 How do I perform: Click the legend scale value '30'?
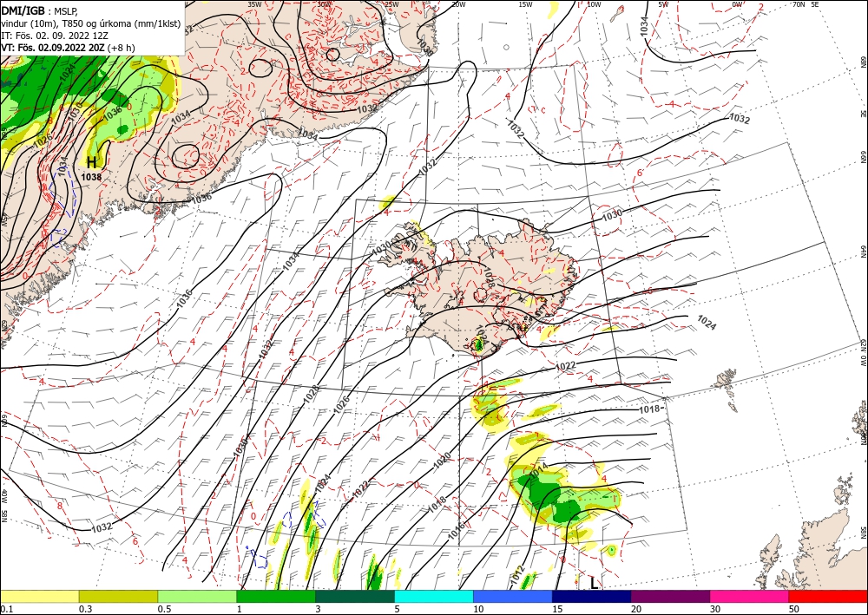point(715,609)
